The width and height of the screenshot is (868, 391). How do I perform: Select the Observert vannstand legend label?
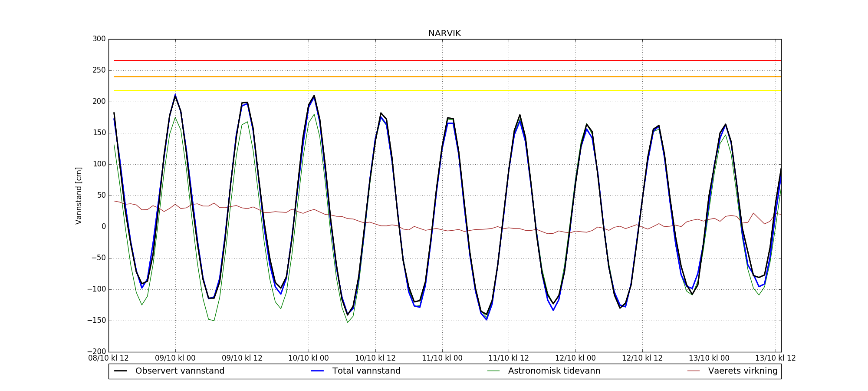[180, 371]
